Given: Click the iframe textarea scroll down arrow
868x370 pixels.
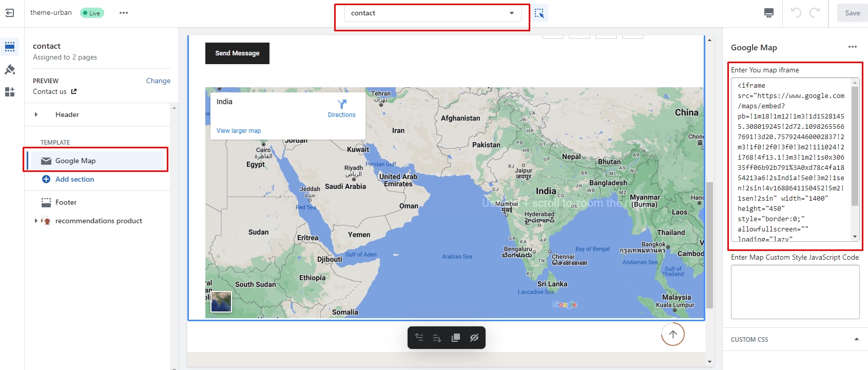Looking at the screenshot, I should coord(855,237).
